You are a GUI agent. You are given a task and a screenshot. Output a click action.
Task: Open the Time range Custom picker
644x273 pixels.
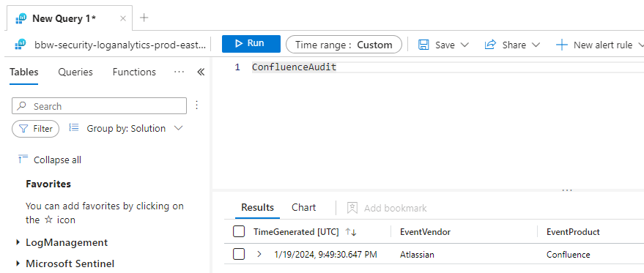(344, 45)
